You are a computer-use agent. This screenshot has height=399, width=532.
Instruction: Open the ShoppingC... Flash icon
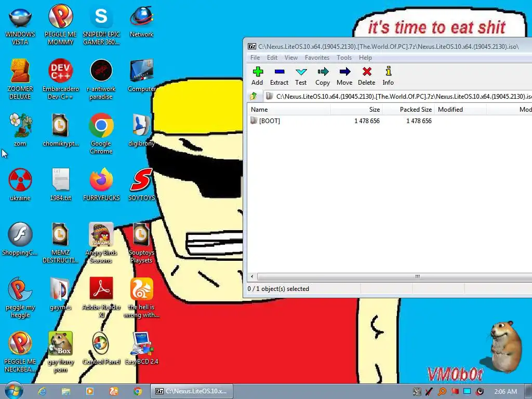pos(20,239)
